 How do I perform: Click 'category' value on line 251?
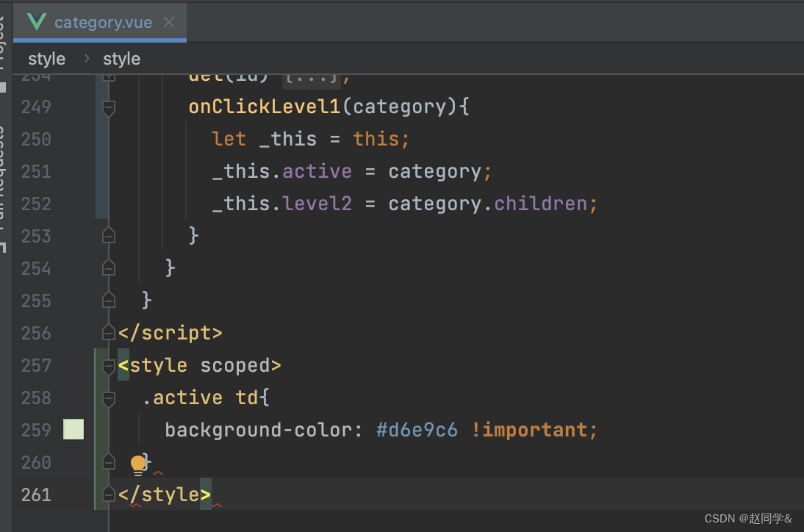[x=435, y=172]
